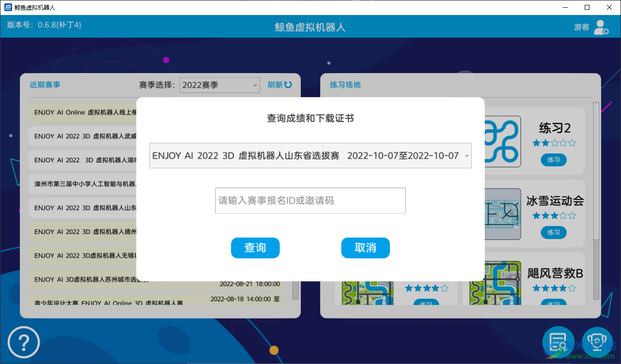Image resolution: width=621 pixels, height=364 pixels.
Task: Open the trophy certificate icon
Action: coord(597,343)
